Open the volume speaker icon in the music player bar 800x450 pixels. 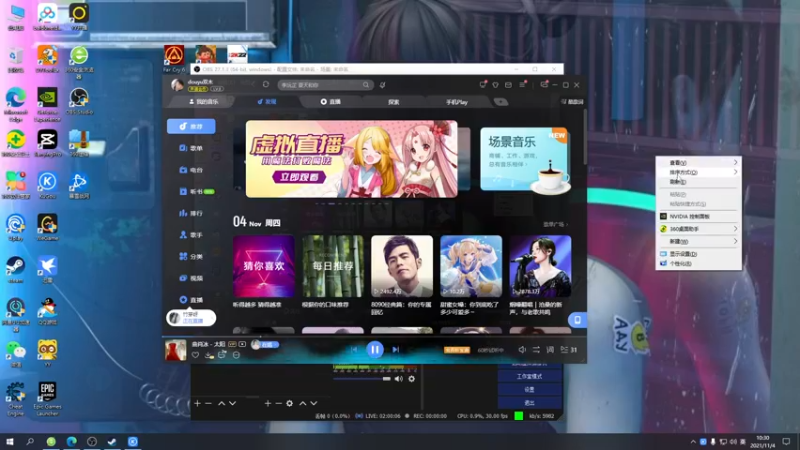tap(522, 350)
